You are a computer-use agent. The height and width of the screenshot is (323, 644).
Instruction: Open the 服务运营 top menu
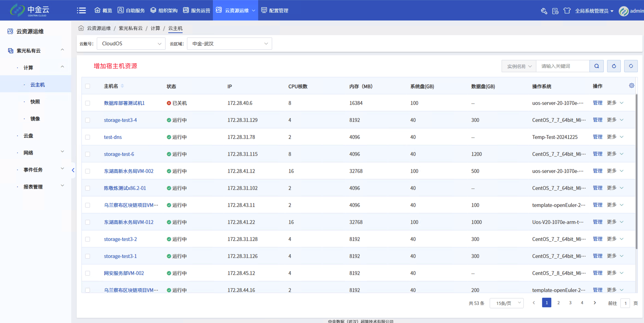[197, 11]
